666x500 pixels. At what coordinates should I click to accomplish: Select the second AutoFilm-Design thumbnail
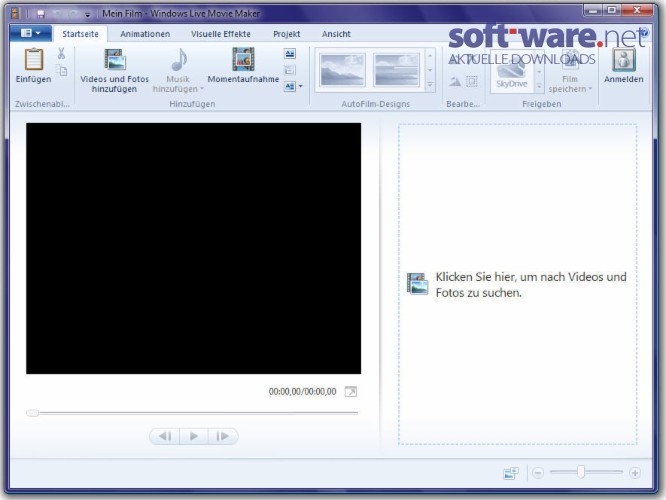pos(396,70)
